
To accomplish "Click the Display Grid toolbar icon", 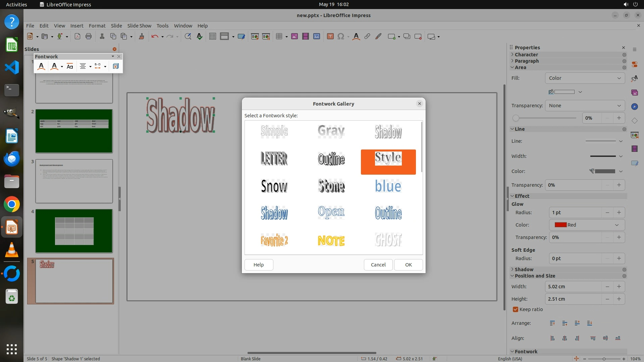I will click(212, 37).
